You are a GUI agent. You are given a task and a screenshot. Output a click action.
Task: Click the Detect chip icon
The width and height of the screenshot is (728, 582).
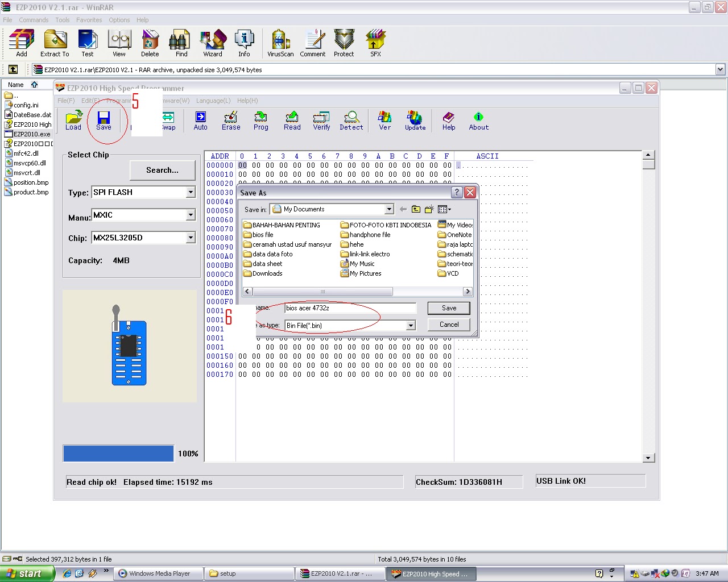click(351, 120)
